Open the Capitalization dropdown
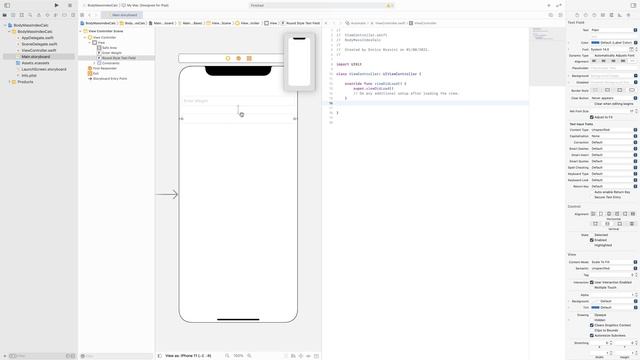This screenshot has height=360, width=640. 613,136
